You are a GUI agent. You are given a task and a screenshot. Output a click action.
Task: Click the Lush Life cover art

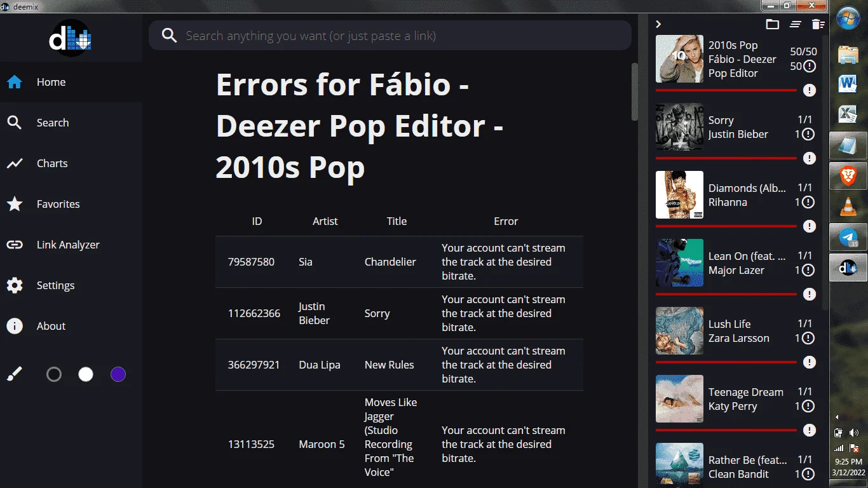coord(679,330)
